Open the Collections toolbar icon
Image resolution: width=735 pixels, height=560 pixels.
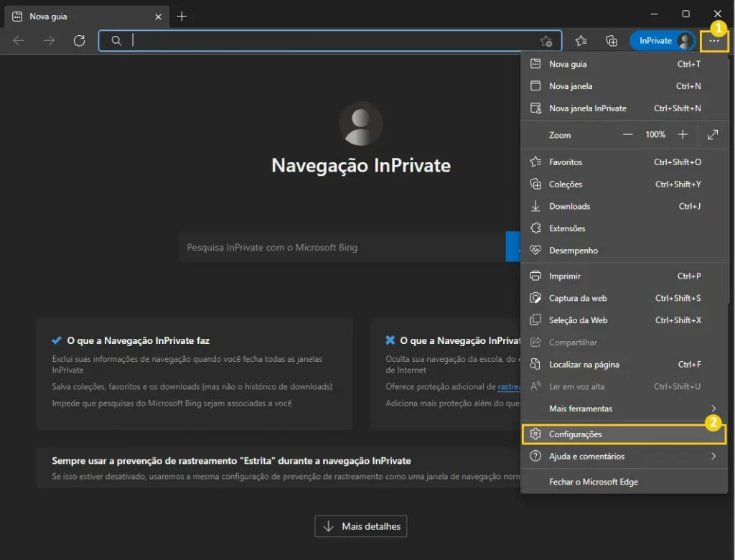(x=612, y=41)
